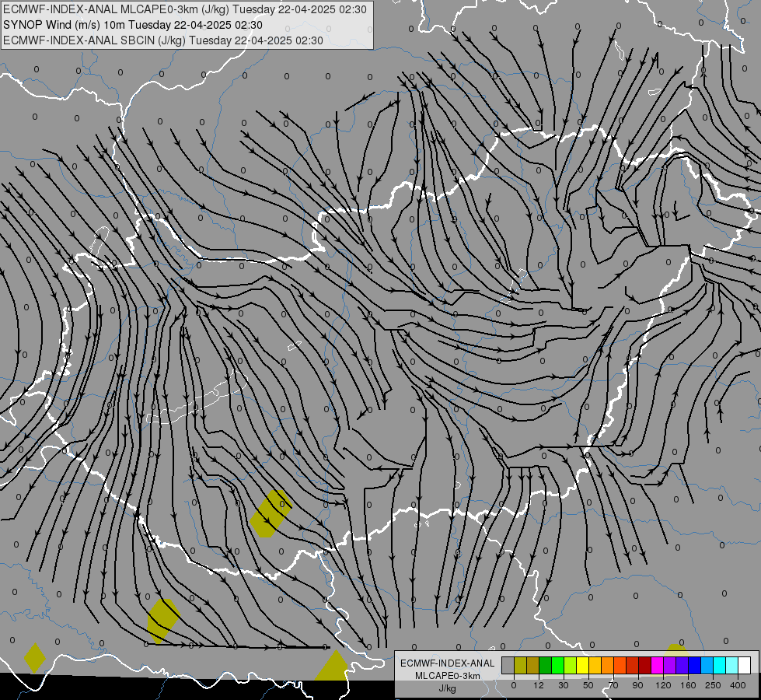Click legend scale value 12

click(x=539, y=685)
